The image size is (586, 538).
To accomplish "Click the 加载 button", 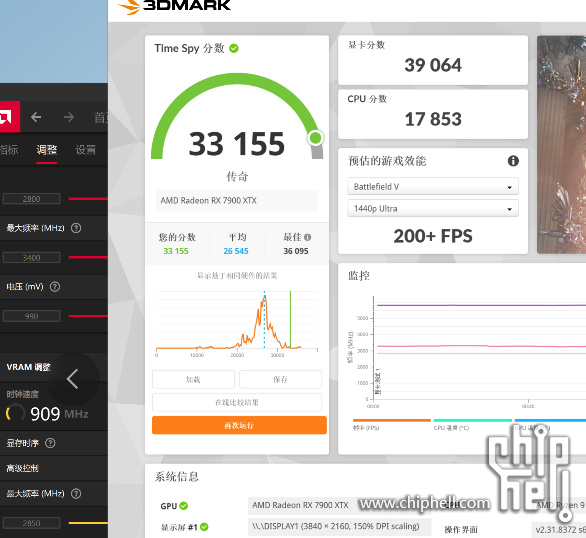I will click(193, 380).
